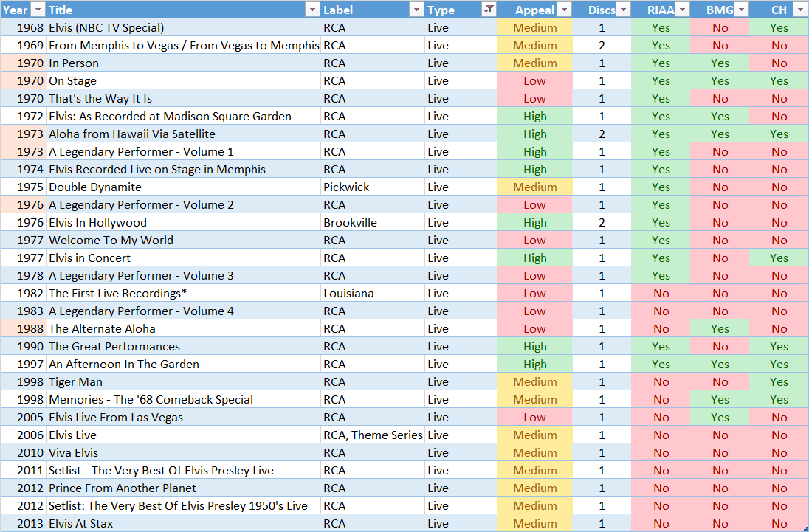
Task: Select the CH 'Yes' cell for Tiger Man
Action: tap(779, 382)
